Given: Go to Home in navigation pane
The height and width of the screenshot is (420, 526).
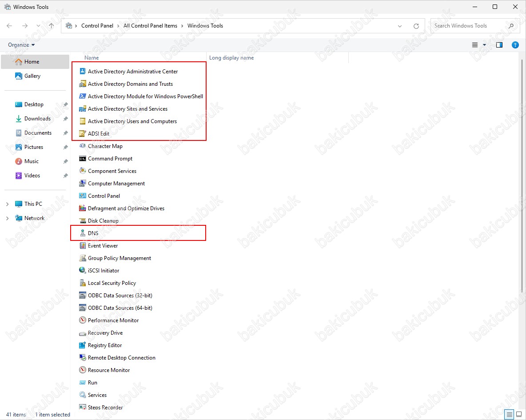Looking at the screenshot, I should coord(35,62).
